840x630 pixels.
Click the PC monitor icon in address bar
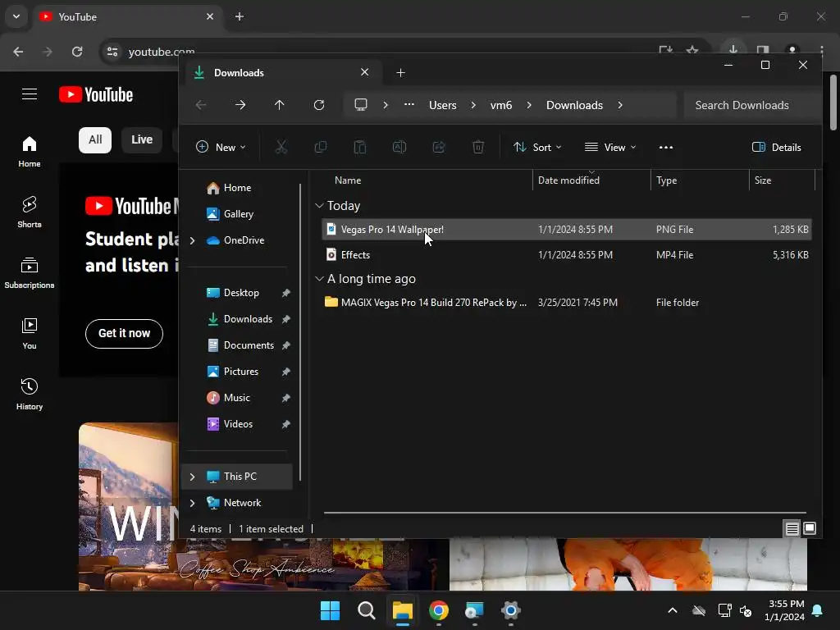point(361,105)
